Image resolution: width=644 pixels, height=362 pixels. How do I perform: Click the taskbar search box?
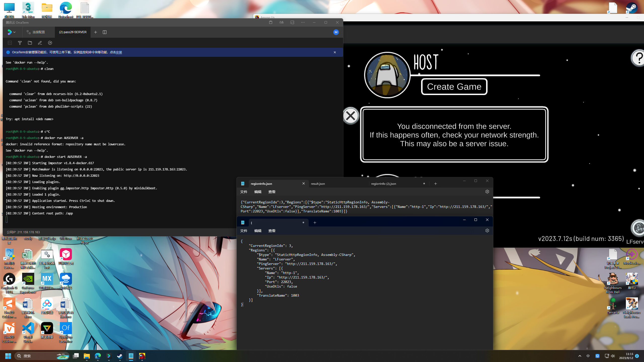[42, 356]
